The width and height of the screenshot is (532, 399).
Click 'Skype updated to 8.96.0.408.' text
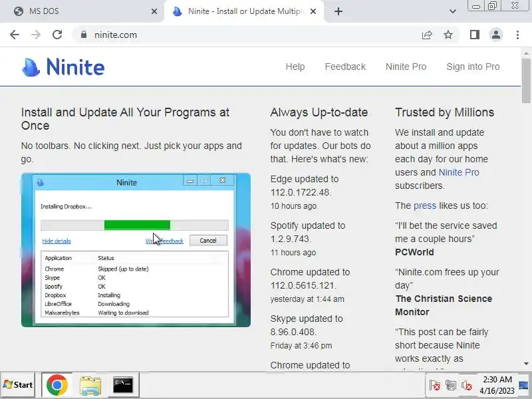307,325
